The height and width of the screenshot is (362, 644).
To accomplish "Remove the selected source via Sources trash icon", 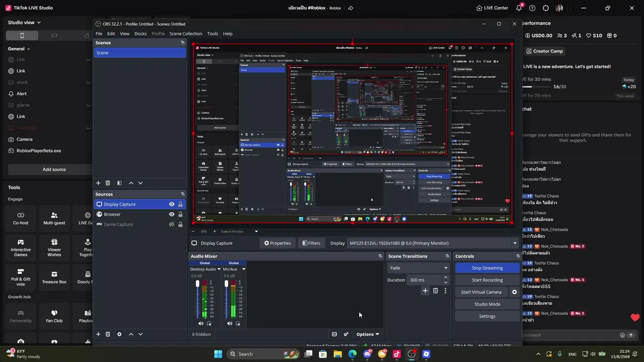I will pyautogui.click(x=108, y=334).
